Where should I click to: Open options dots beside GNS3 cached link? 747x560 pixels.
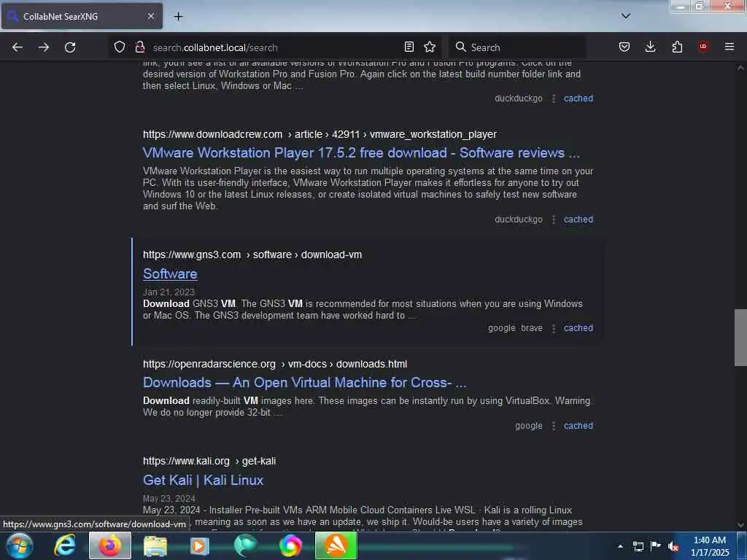(x=553, y=329)
